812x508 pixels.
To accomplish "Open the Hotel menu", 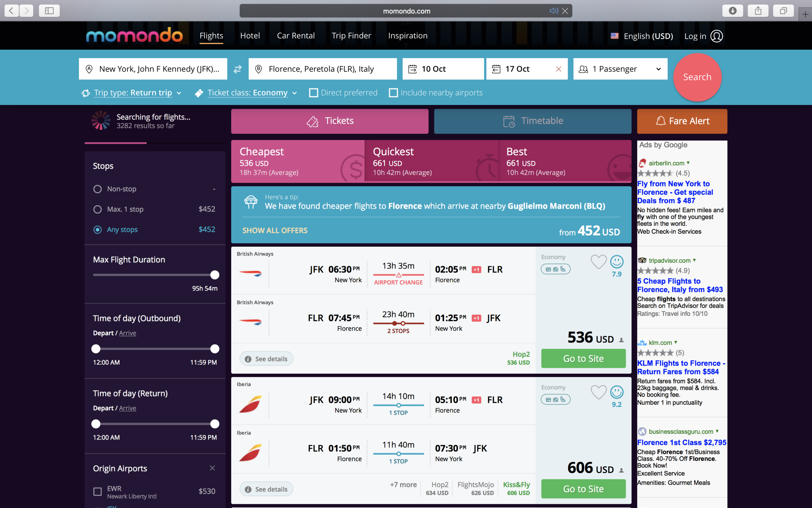I will (x=250, y=36).
